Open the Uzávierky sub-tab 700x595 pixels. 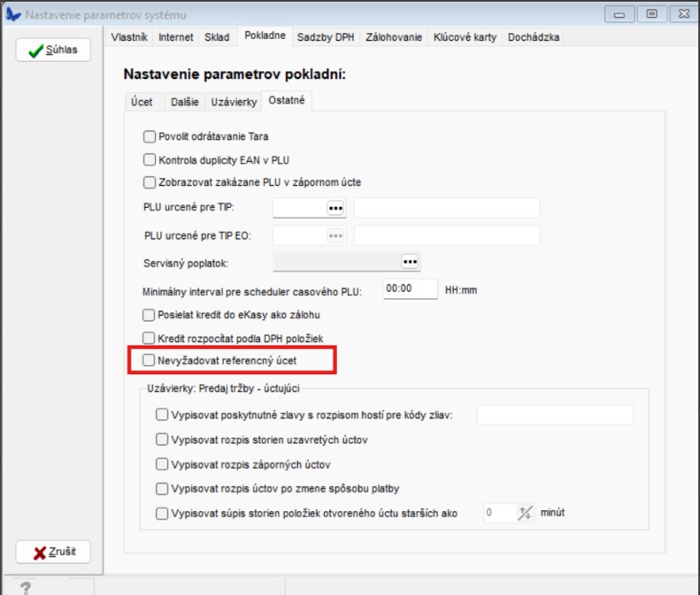tap(233, 102)
